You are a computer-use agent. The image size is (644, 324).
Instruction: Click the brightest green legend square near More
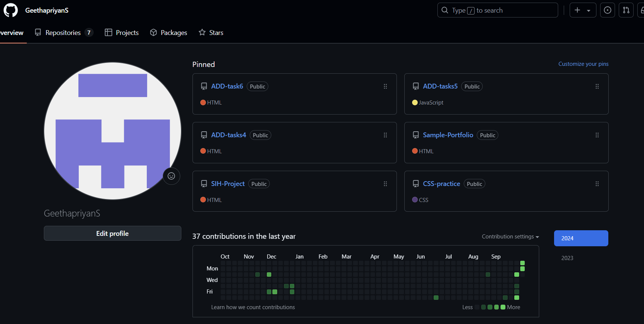503,307
